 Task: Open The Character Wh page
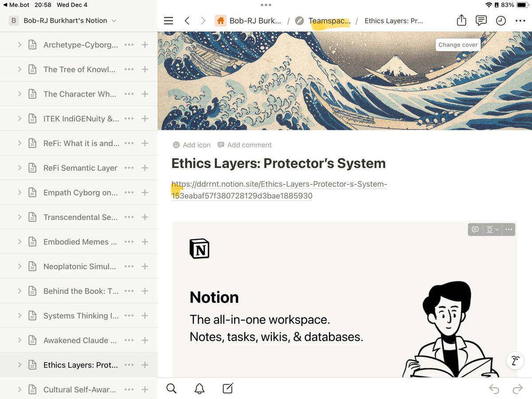(x=80, y=94)
